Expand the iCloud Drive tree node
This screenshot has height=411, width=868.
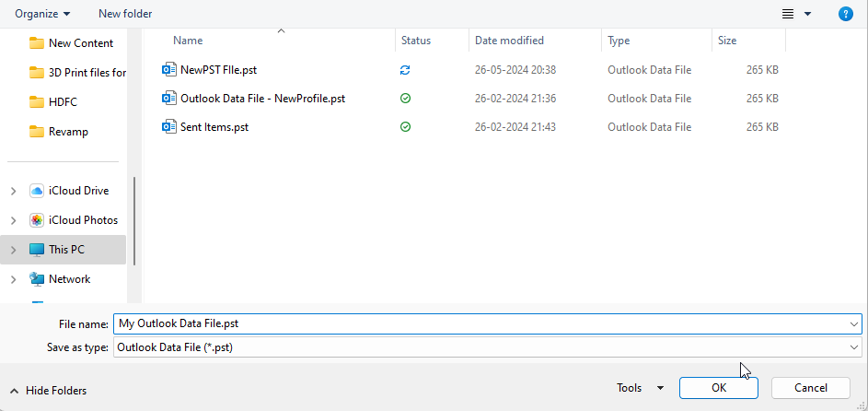click(13, 191)
